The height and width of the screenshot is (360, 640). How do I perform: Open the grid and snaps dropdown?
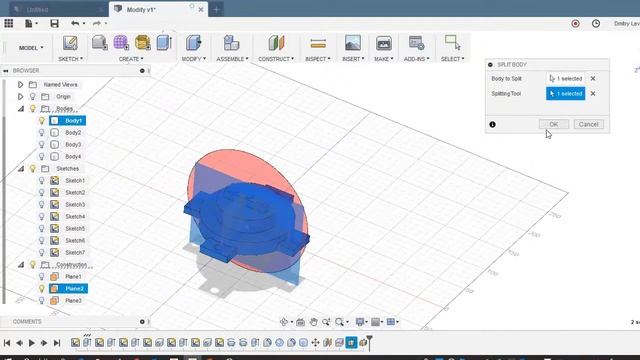[x=377, y=322]
